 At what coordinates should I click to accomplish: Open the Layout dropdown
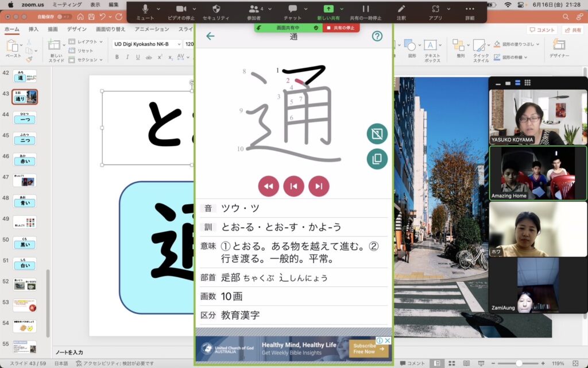point(86,41)
